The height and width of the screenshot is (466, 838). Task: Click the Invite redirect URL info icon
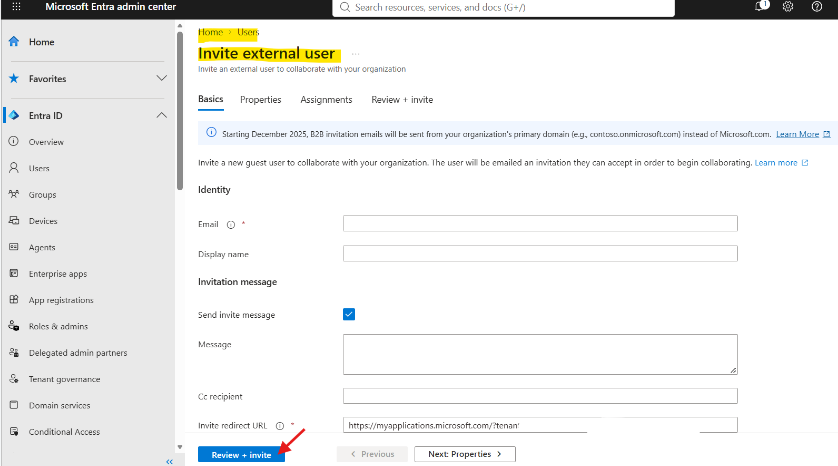[280, 426]
